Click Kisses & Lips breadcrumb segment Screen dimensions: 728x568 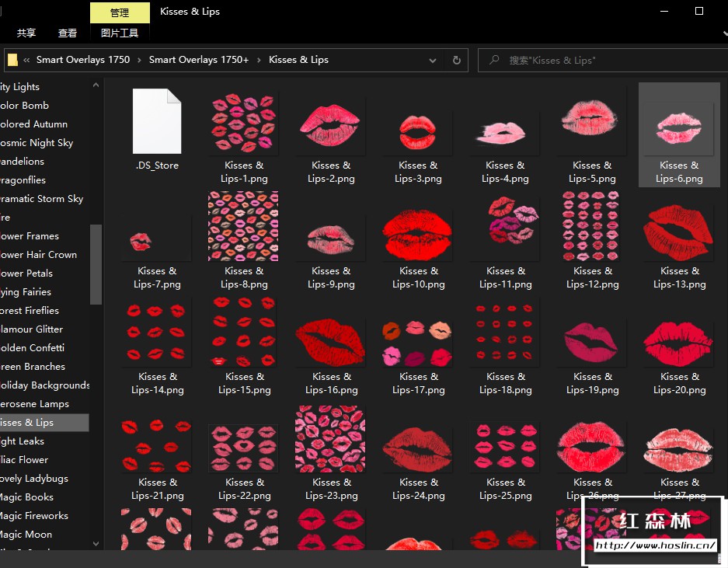298,60
